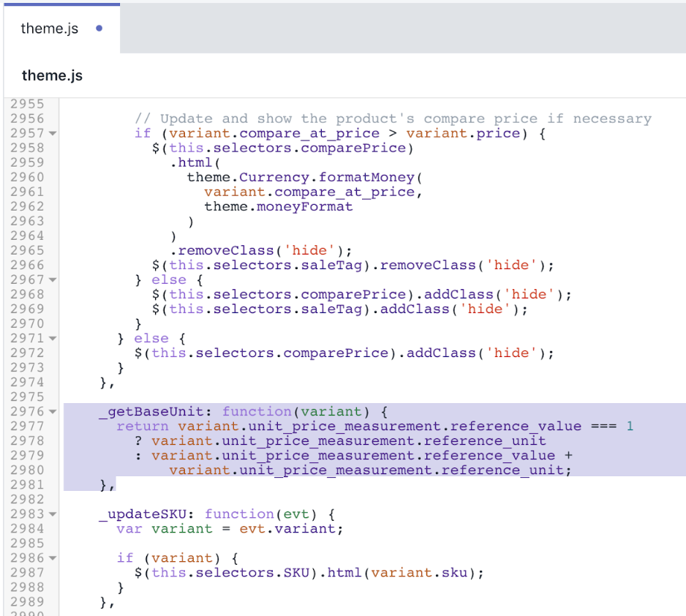The height and width of the screenshot is (616, 686).
Task: Click the 'var variant = evt.variant' statement
Action: 229,528
